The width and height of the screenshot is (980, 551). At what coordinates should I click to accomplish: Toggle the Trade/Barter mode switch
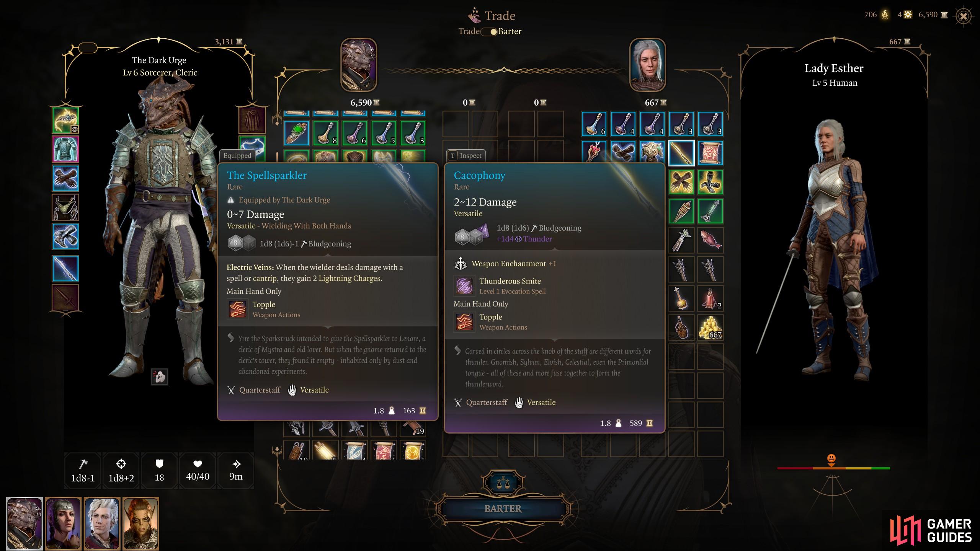point(489,32)
